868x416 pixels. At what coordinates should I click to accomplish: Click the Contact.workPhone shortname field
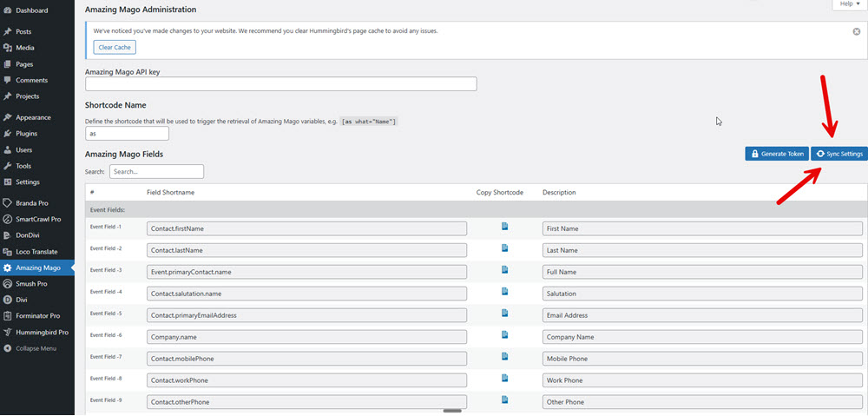pos(306,380)
